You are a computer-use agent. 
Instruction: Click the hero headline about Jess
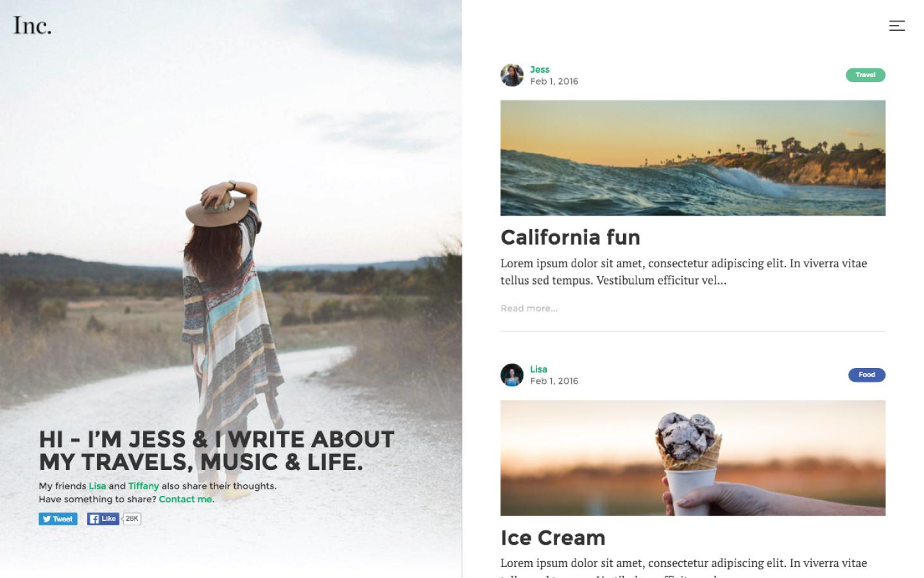click(x=217, y=450)
